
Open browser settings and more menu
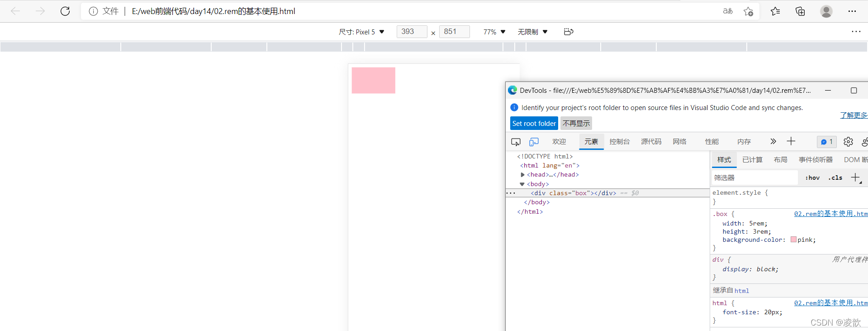[x=852, y=11]
